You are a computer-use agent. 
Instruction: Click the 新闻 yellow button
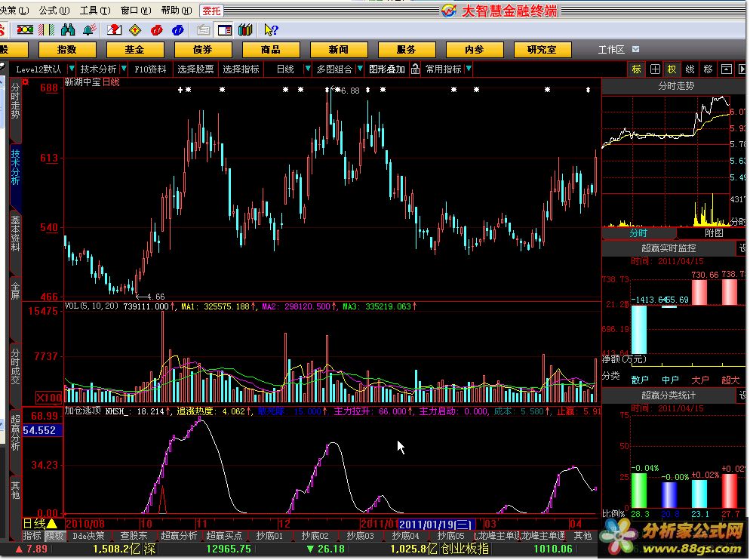(x=339, y=49)
